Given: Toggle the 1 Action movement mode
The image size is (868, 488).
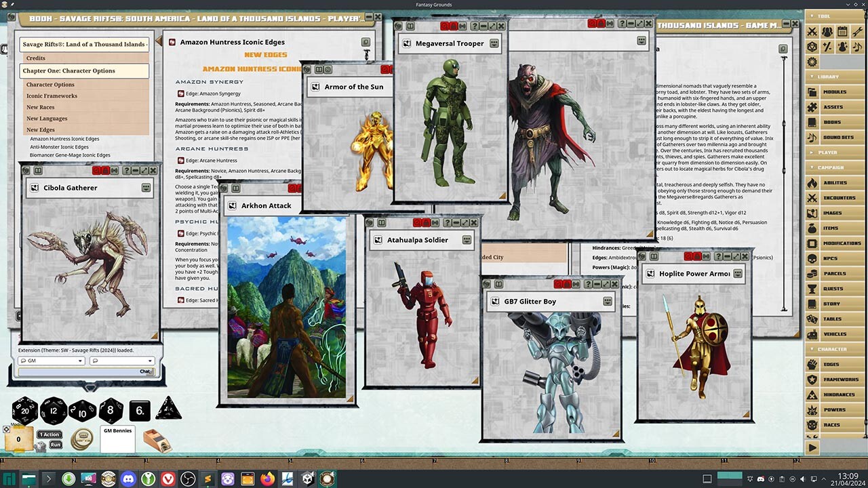Looking at the screenshot, I should tap(49, 434).
